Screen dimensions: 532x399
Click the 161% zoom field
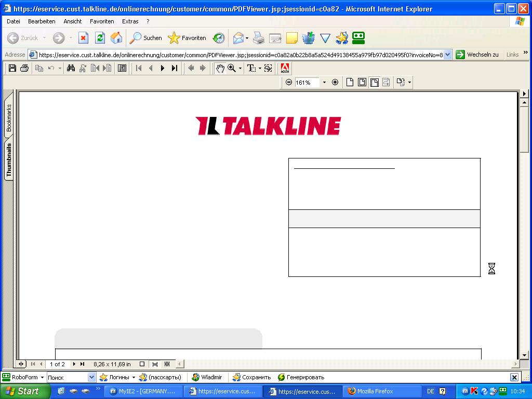(x=307, y=83)
